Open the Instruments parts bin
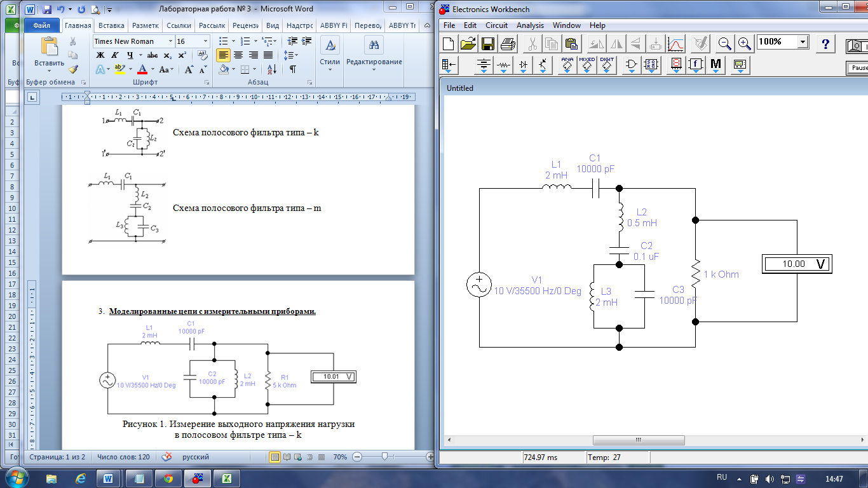868x488 pixels. [739, 65]
